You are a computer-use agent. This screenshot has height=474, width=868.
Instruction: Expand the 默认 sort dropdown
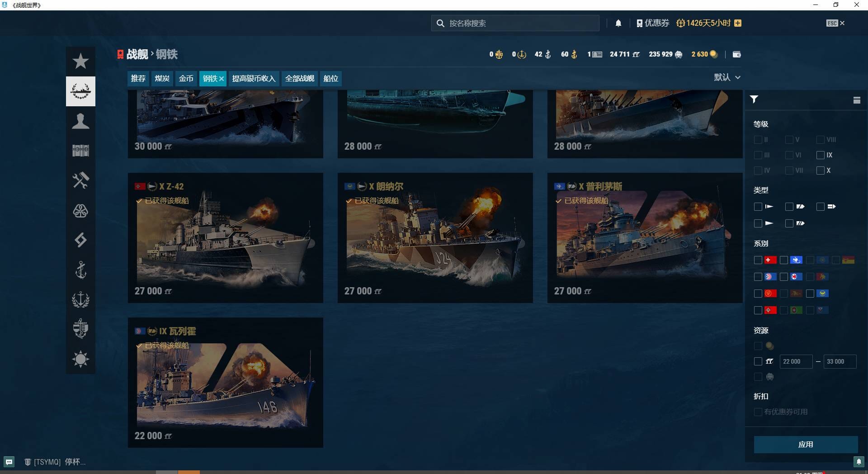click(726, 77)
